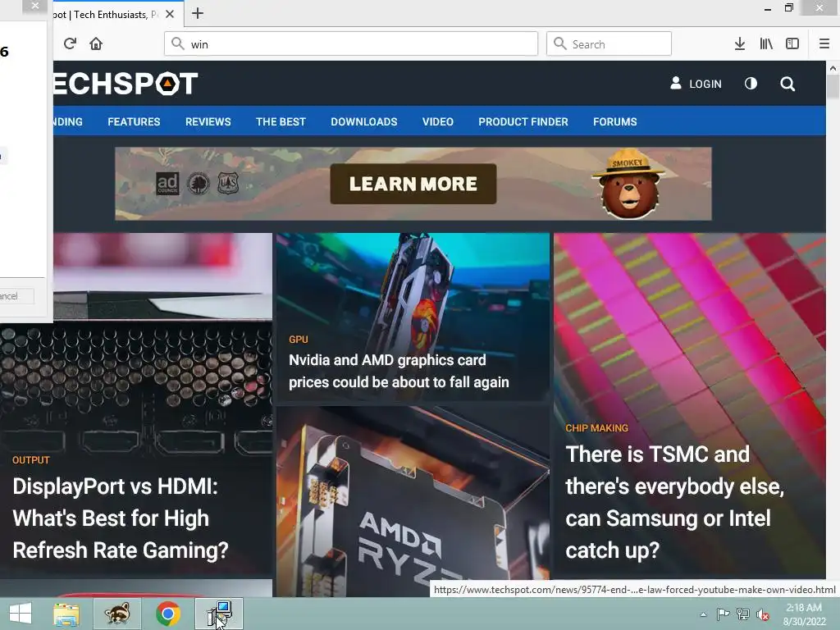This screenshot has width=840, height=630.
Task: Click the LOGIN user link
Action: coord(696,84)
